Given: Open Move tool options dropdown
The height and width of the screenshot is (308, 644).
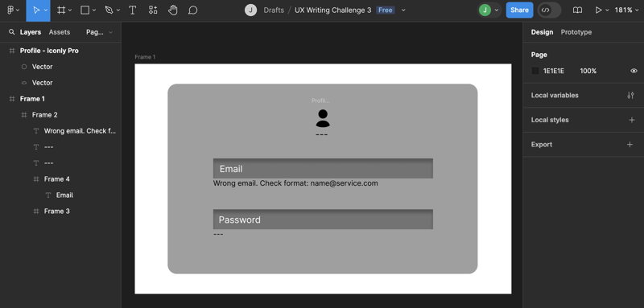Looking at the screenshot, I should (x=45, y=10).
